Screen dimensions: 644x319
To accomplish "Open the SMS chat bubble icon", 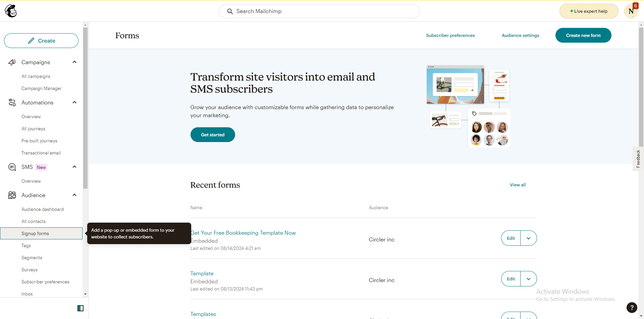I will coord(12,167).
